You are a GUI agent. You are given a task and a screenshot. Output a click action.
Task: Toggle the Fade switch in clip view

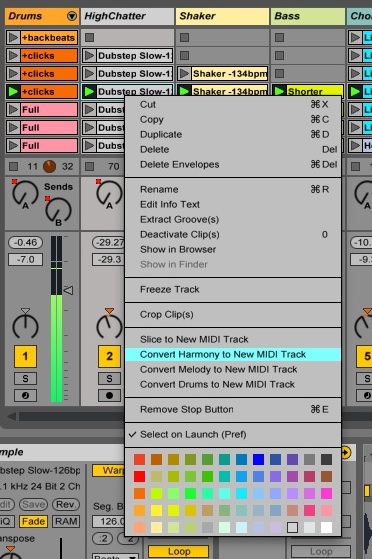33,522
